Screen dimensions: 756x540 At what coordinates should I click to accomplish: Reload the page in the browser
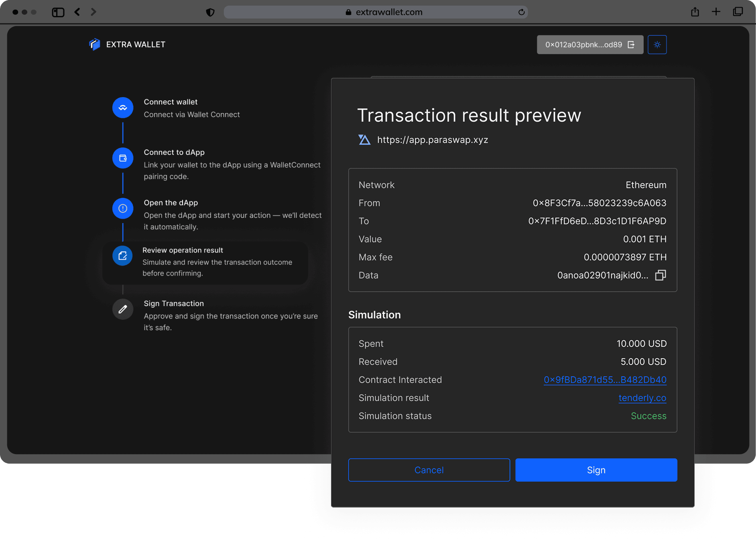tap(521, 12)
